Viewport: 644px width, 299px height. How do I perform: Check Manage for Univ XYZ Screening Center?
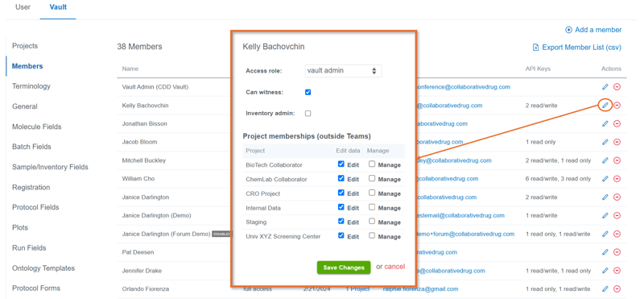pos(372,235)
